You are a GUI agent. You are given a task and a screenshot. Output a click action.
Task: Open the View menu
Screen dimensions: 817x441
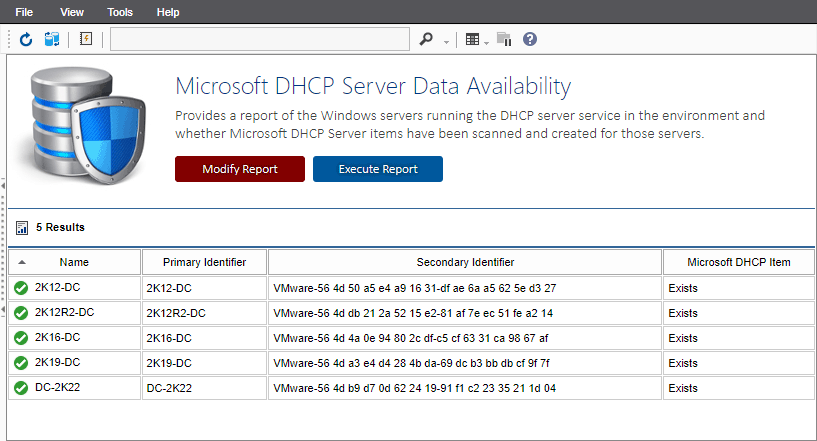pyautogui.click(x=72, y=12)
